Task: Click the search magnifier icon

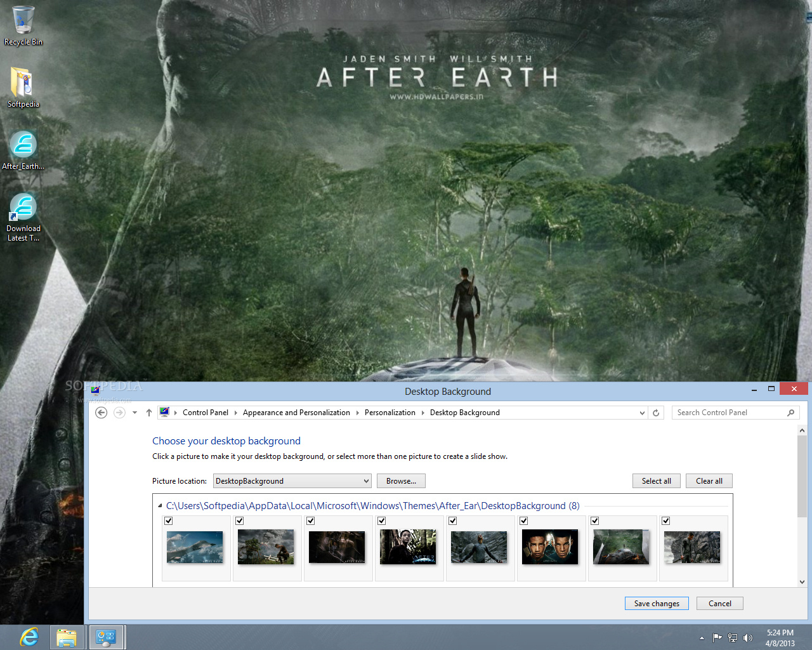Action: point(790,413)
